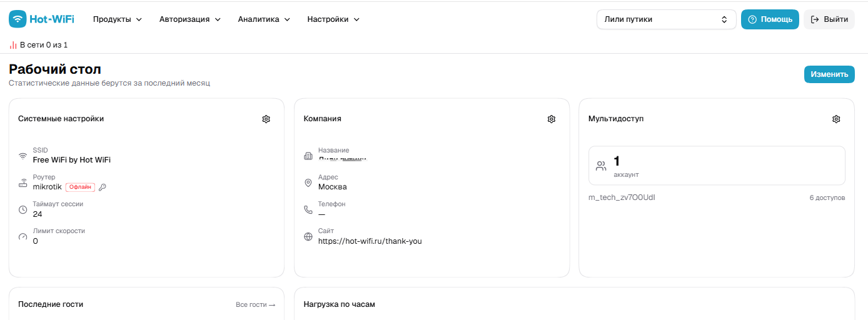This screenshot has width=868, height=320.
Task: Open the https://hot-wifi.ru/thank-you site link
Action: point(370,241)
